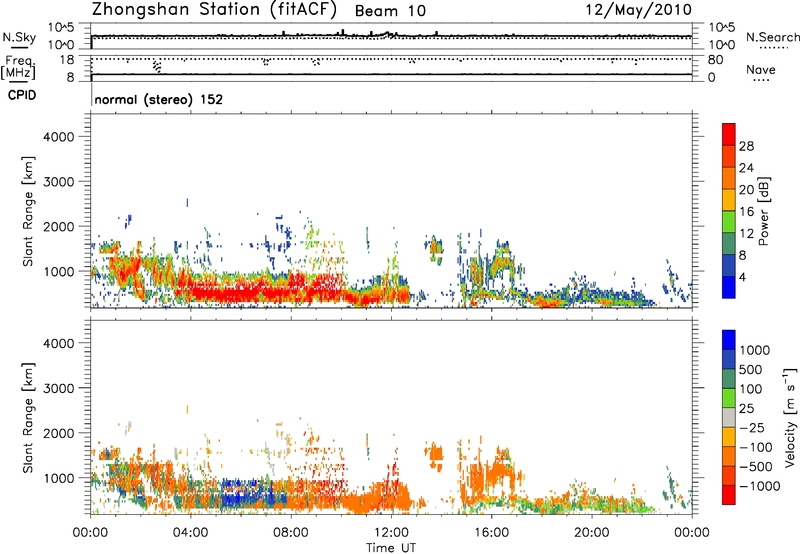Viewport: 800px width, 554px height.
Task: Pick the blue top swatch of velocity colorbar
Action: (x=729, y=340)
